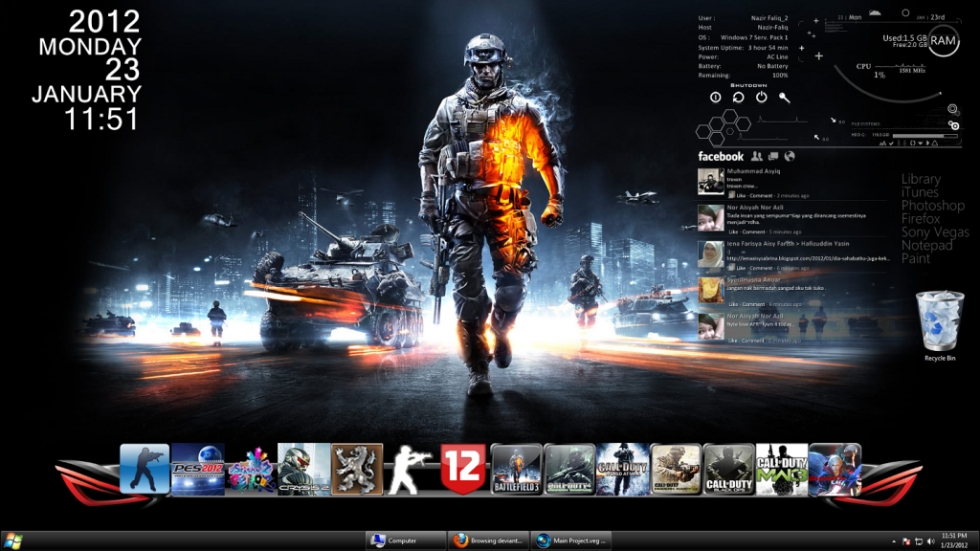
Task: Switch to the Computer taskbar window
Action: pos(406,540)
